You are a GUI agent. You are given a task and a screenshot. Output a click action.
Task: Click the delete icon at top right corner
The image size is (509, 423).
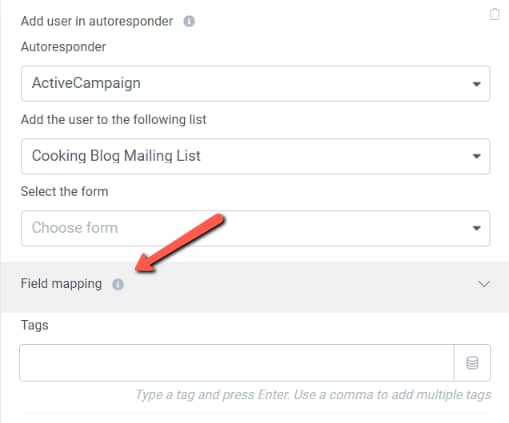pyautogui.click(x=494, y=14)
